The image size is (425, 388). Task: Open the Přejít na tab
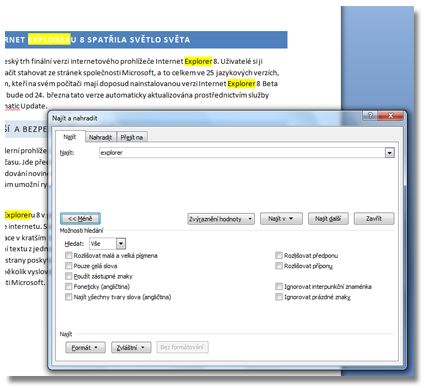(x=132, y=137)
